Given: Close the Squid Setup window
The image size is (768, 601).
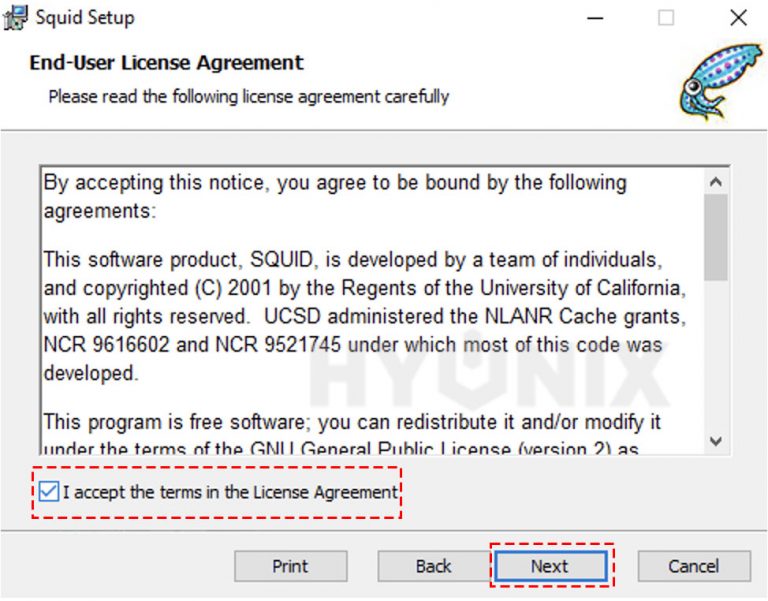Looking at the screenshot, I should [x=738, y=18].
